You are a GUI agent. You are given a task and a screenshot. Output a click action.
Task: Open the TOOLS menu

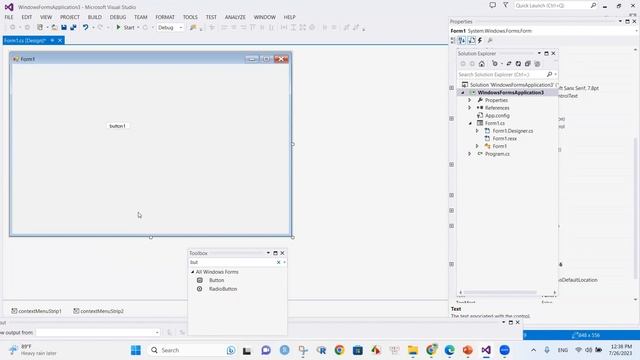[x=190, y=17]
